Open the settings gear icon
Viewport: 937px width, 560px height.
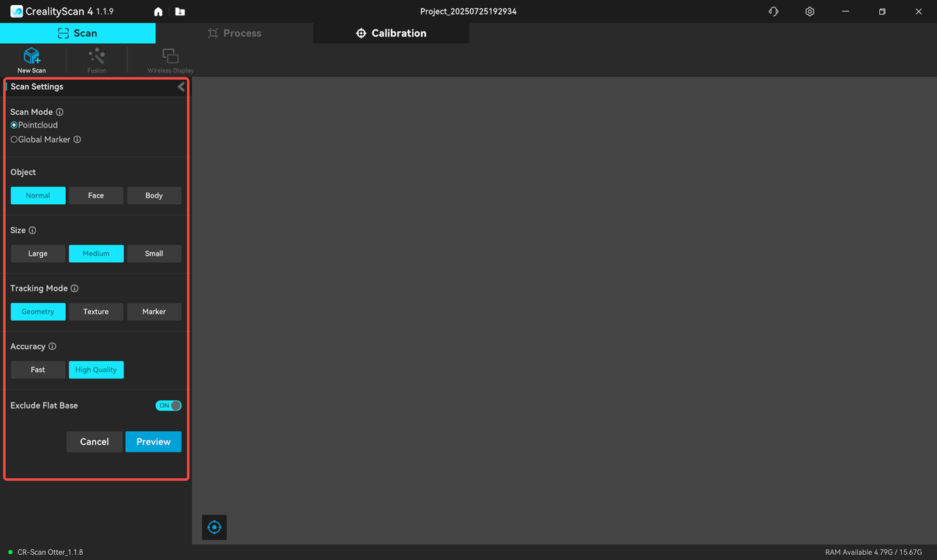(x=810, y=12)
